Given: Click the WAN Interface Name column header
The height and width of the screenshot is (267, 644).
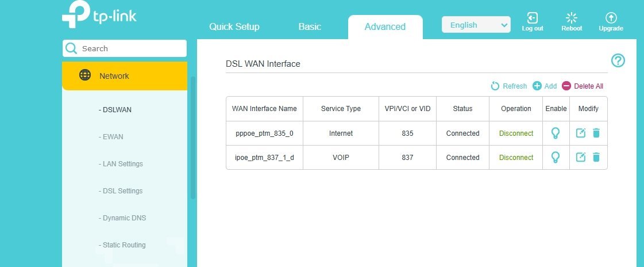Looking at the screenshot, I should pyautogui.click(x=264, y=109).
